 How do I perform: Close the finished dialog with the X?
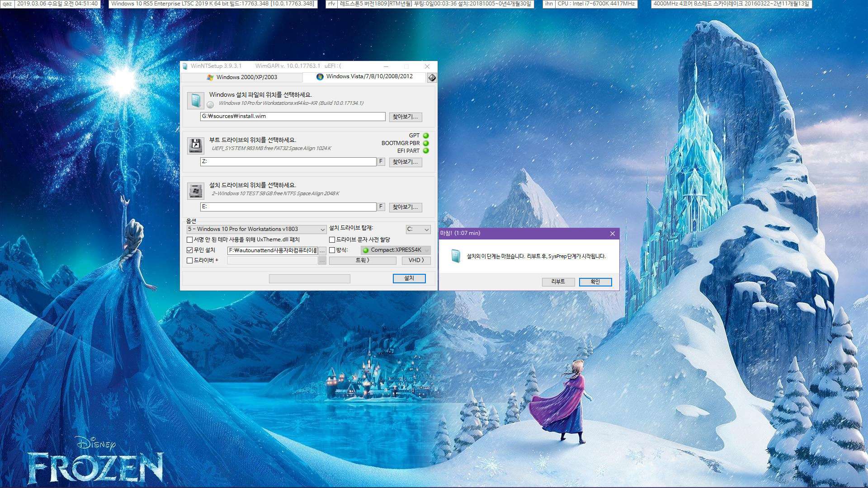(613, 234)
